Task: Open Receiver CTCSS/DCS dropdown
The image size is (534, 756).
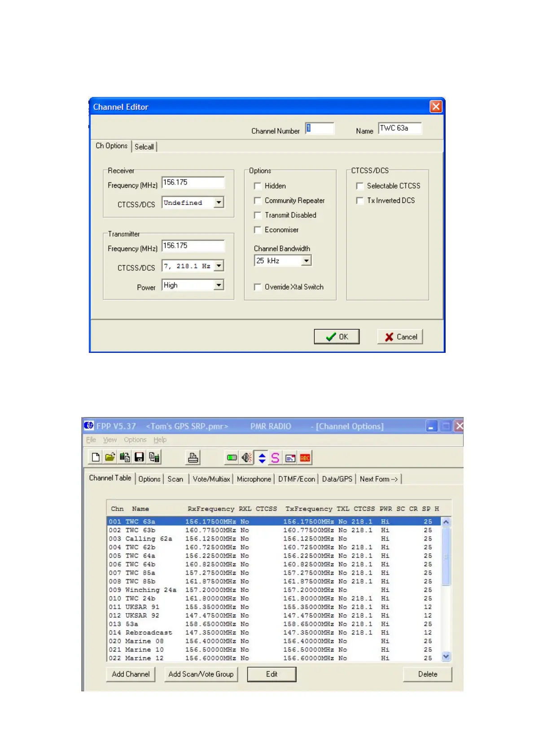Action: (219, 202)
